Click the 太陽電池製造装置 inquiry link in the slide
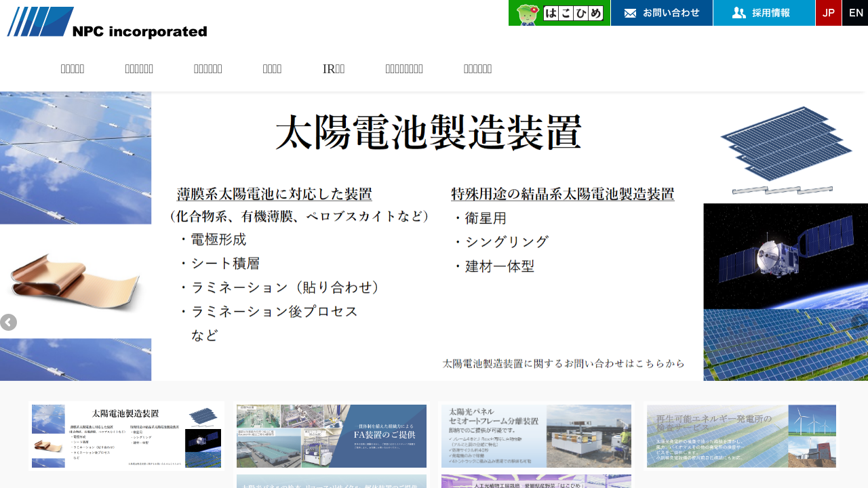Image resolution: width=868 pixels, height=488 pixels. coord(563,364)
